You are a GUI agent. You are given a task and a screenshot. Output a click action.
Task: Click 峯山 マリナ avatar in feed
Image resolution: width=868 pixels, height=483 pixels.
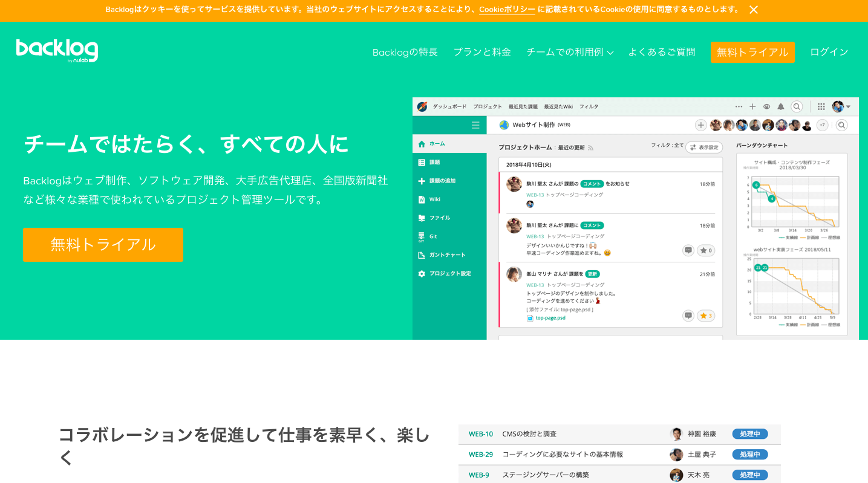coord(514,274)
